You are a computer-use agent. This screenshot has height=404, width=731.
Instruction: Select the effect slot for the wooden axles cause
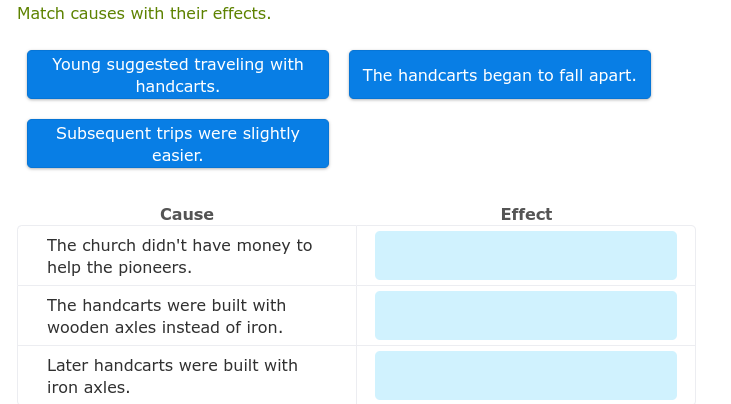526,315
